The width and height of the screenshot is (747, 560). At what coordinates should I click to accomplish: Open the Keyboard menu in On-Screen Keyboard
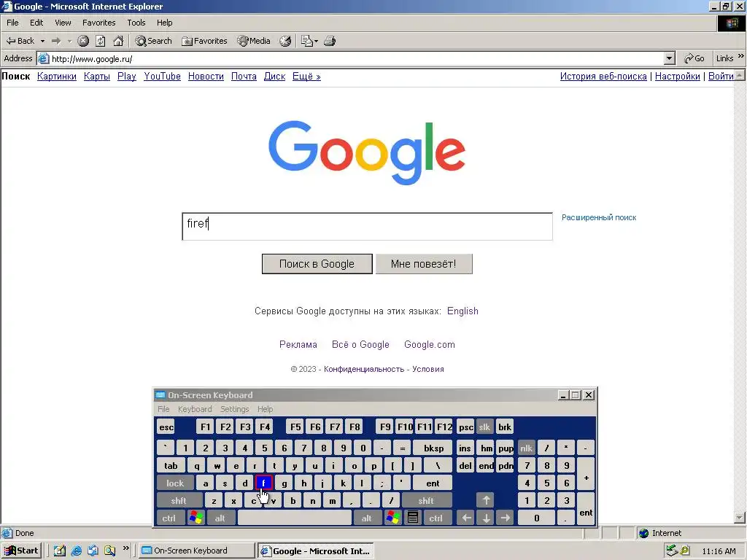pos(195,409)
